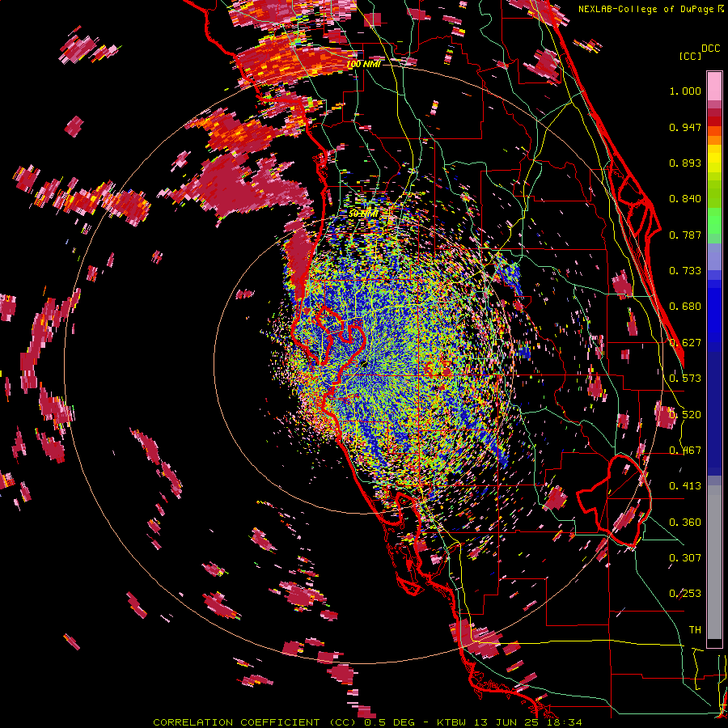Select the 0.680 scale value

pos(685,307)
